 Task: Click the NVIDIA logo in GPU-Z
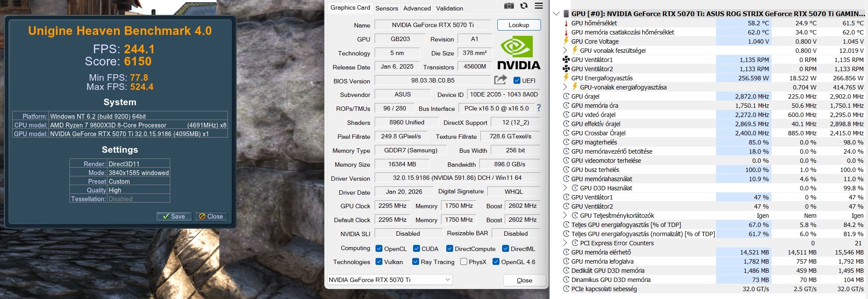519,52
